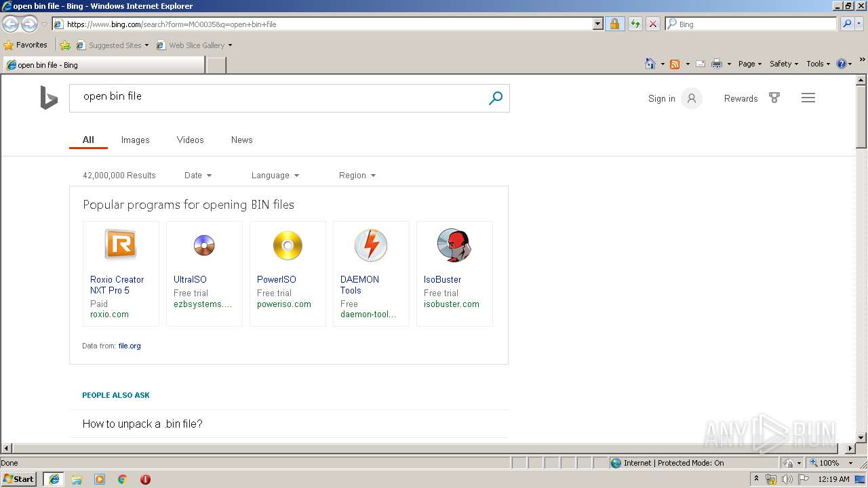Click the security lock icon in address bar
Viewport: 868px width, 488px height.
(614, 24)
